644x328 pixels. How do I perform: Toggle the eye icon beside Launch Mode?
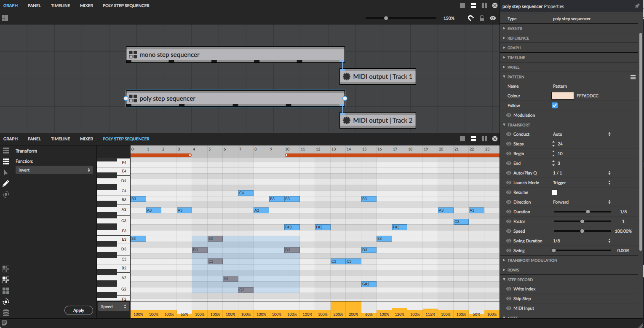[509, 183]
